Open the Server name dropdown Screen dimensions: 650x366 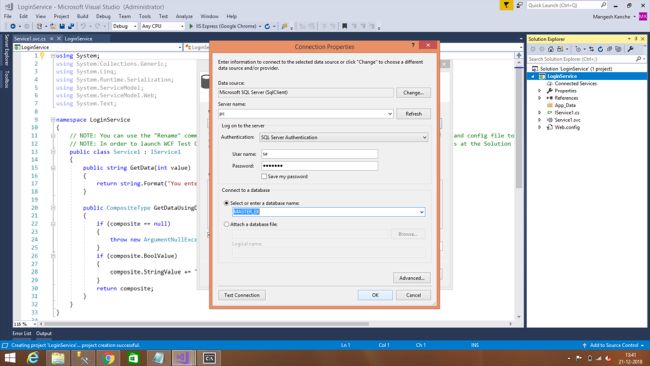click(x=390, y=114)
